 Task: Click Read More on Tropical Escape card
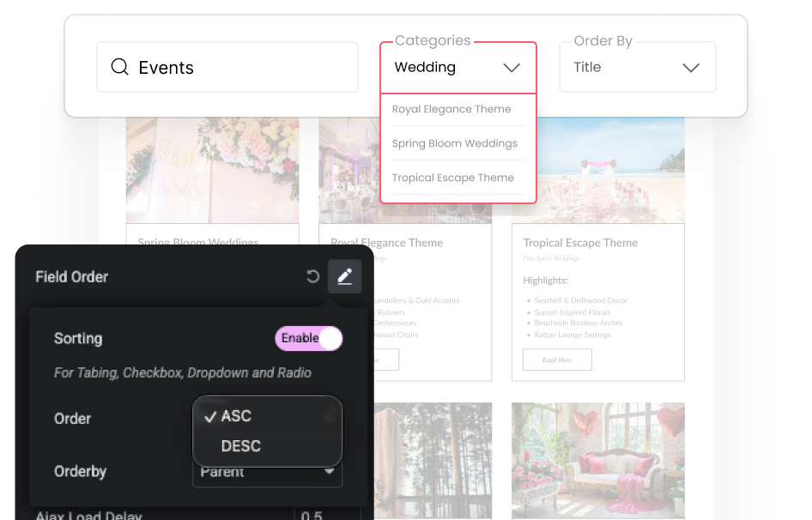point(557,360)
